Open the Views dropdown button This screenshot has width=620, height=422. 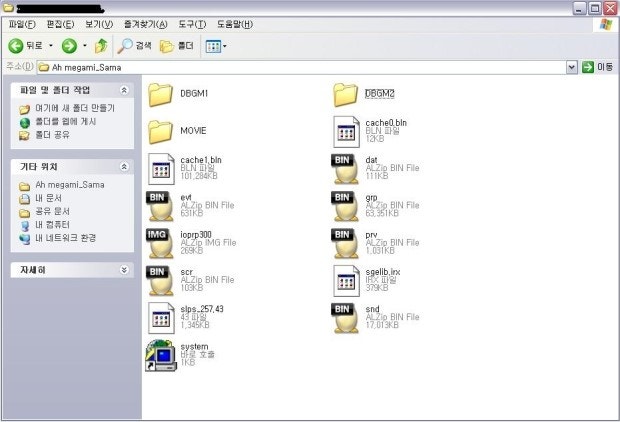[x=215, y=46]
